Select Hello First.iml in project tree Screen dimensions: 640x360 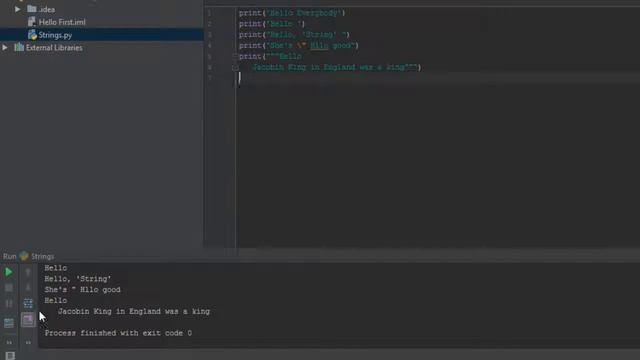click(x=62, y=22)
